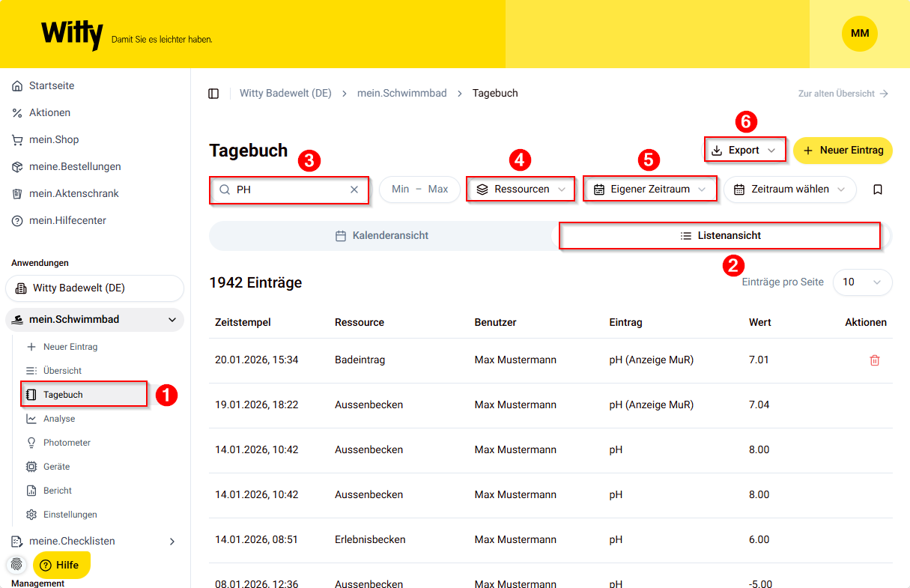
Task: Open Neuer Eintrag in the sidebar
Action: pos(62,347)
